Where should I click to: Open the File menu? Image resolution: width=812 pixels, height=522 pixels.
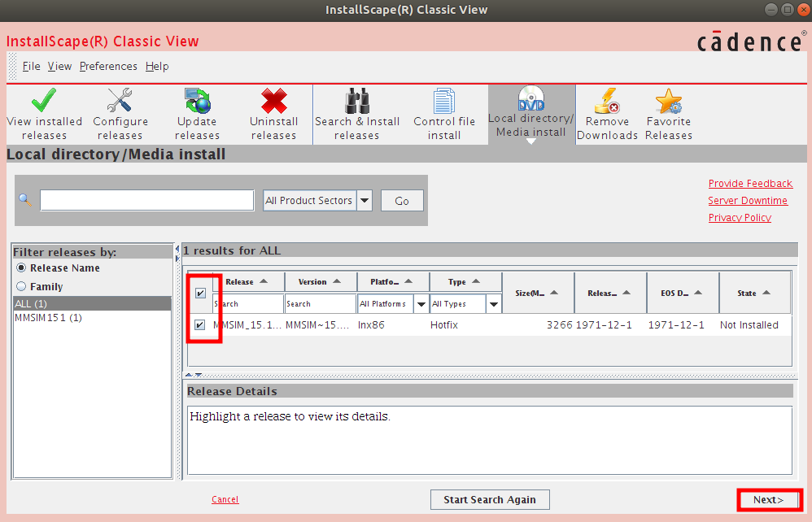click(31, 66)
